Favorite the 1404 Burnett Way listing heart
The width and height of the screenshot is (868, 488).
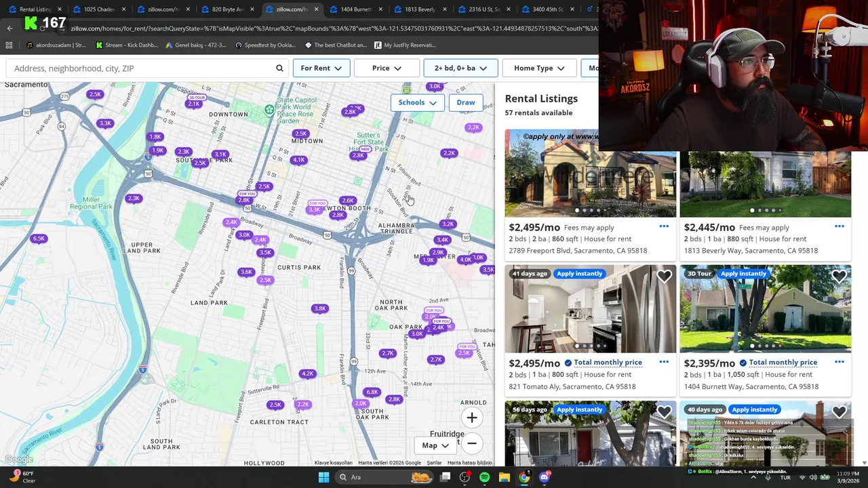click(839, 277)
